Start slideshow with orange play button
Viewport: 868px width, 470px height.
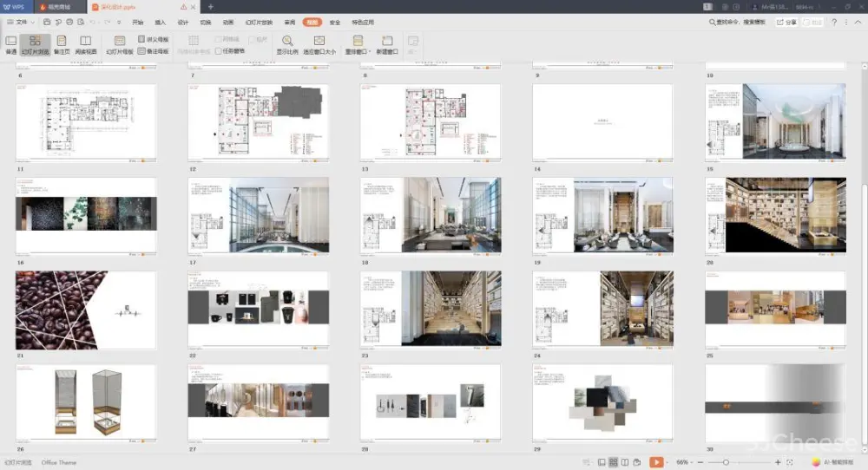(657, 462)
